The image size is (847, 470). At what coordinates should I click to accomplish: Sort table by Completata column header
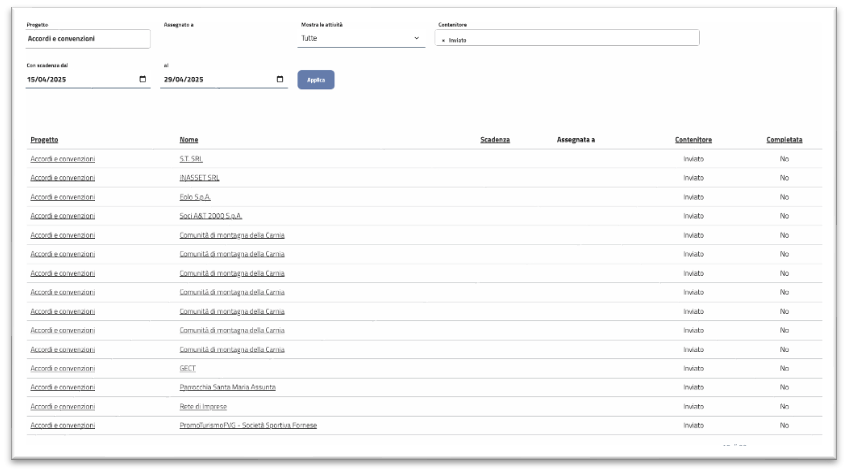[784, 140]
